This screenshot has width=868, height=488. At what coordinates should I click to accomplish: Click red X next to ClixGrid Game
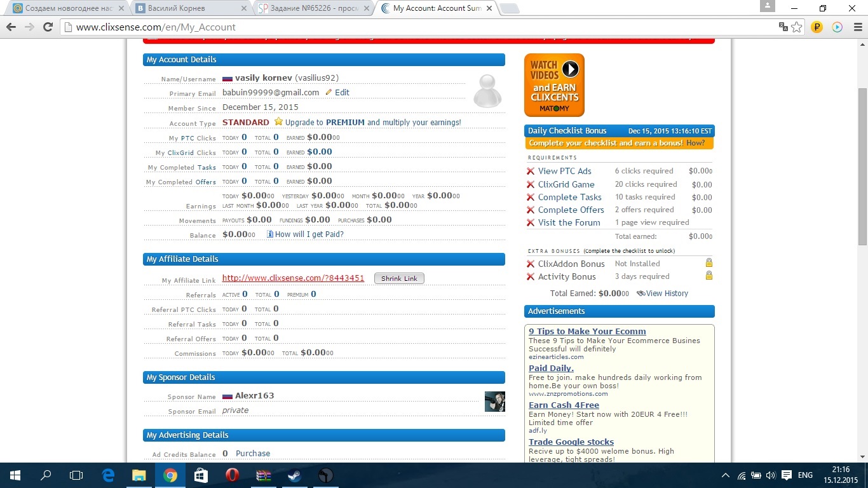pos(531,184)
